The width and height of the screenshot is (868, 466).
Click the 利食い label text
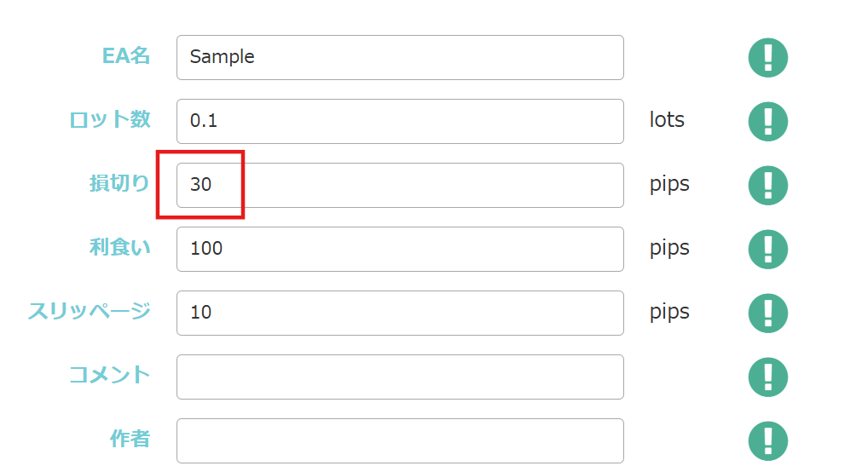[119, 247]
